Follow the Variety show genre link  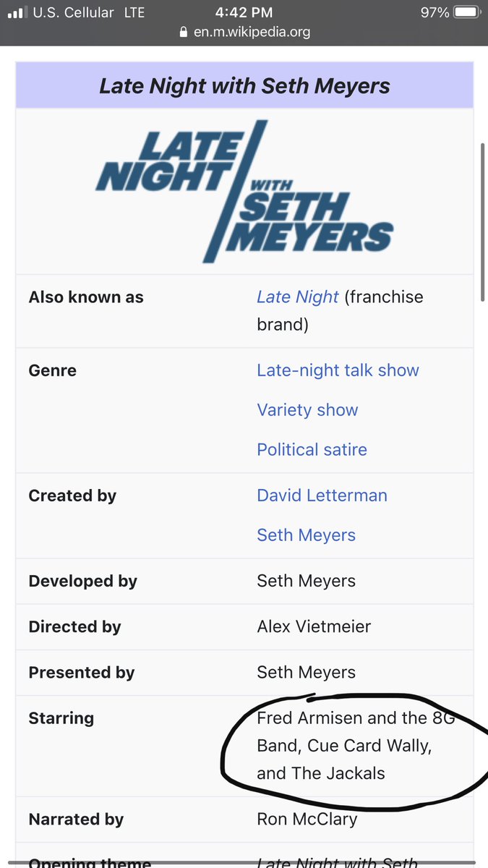(x=307, y=410)
